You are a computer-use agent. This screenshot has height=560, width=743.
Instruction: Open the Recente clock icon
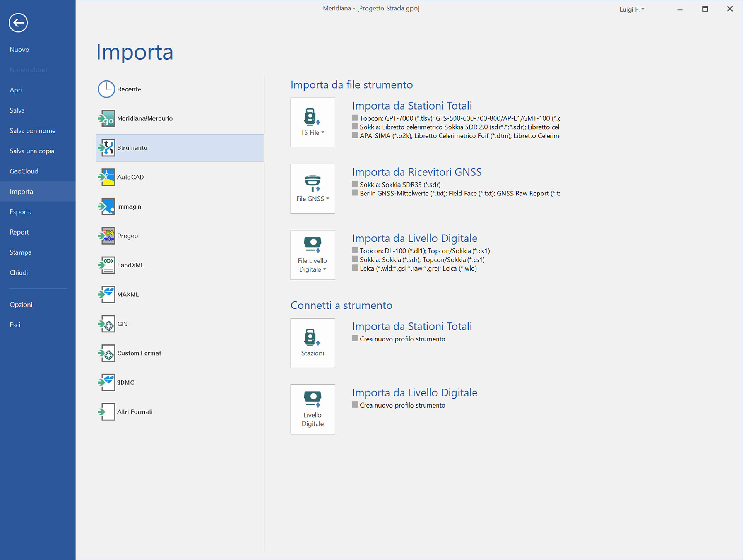106,89
